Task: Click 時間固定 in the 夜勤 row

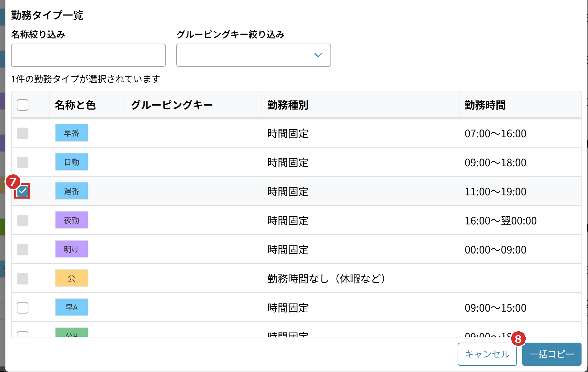Action: click(288, 221)
